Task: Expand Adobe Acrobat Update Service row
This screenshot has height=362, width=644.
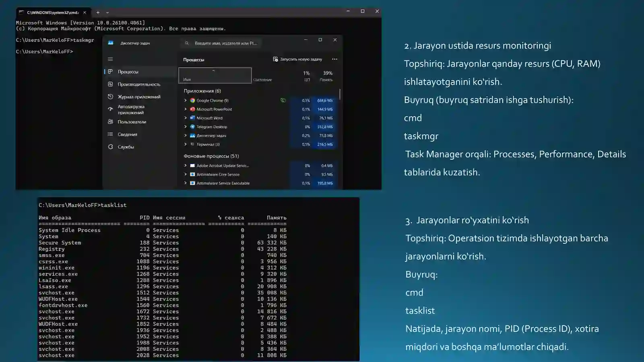Action: 185,165
